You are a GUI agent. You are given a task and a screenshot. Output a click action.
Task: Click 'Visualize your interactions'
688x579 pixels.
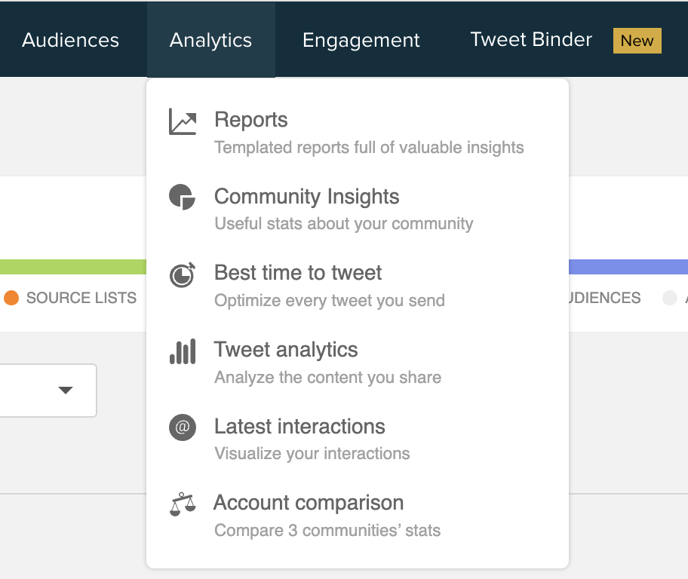coord(312,454)
